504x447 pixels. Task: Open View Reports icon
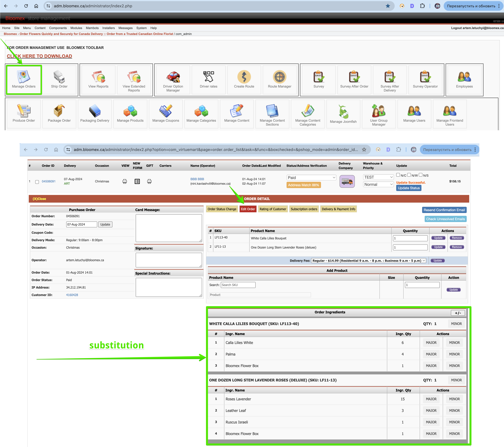pyautogui.click(x=98, y=80)
